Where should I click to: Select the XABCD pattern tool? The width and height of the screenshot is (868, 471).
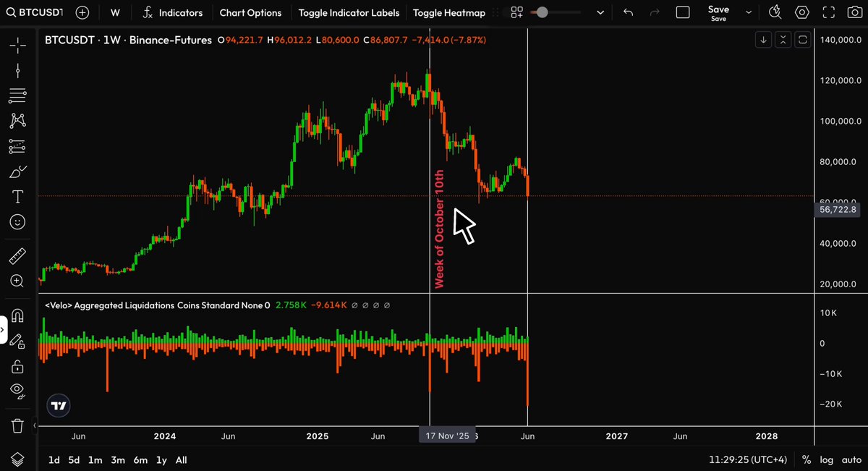18,121
